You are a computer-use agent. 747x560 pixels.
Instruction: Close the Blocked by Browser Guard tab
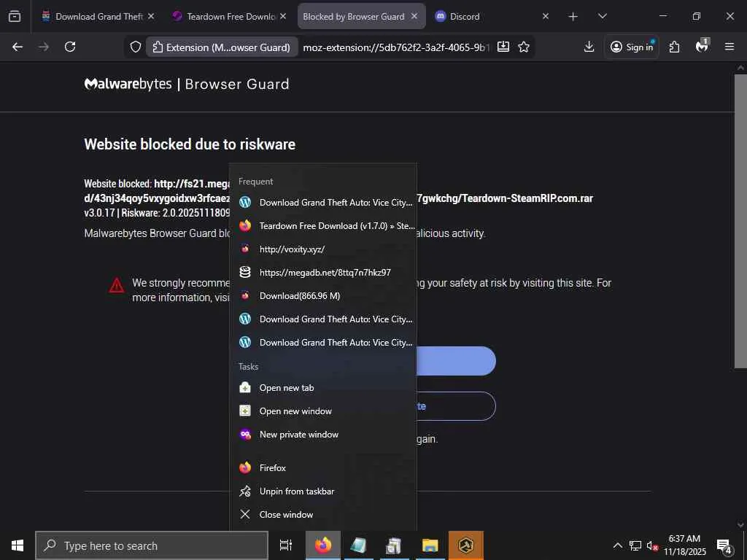click(x=414, y=16)
